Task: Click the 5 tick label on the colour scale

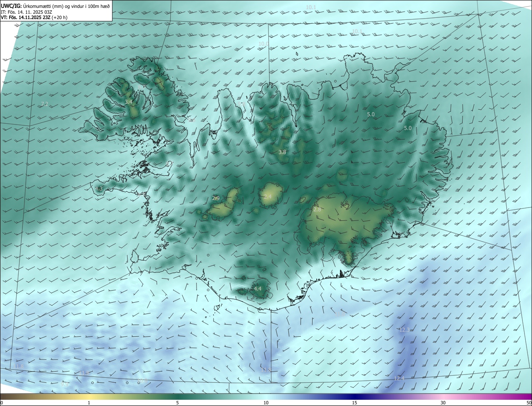Action: [x=177, y=403]
